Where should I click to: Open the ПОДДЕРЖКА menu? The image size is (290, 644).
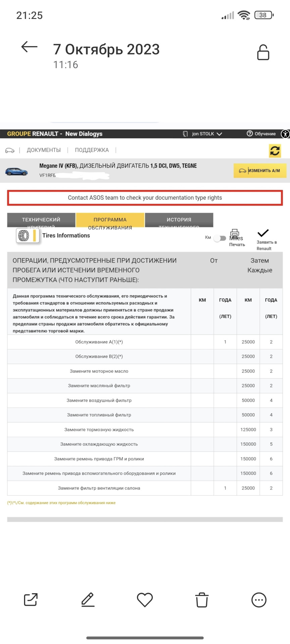coord(92,150)
